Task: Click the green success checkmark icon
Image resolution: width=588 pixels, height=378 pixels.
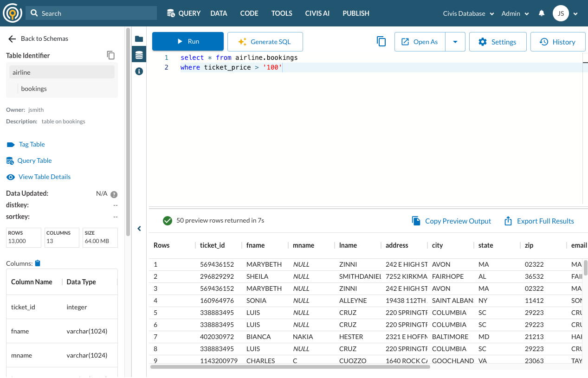Action: [x=168, y=221]
